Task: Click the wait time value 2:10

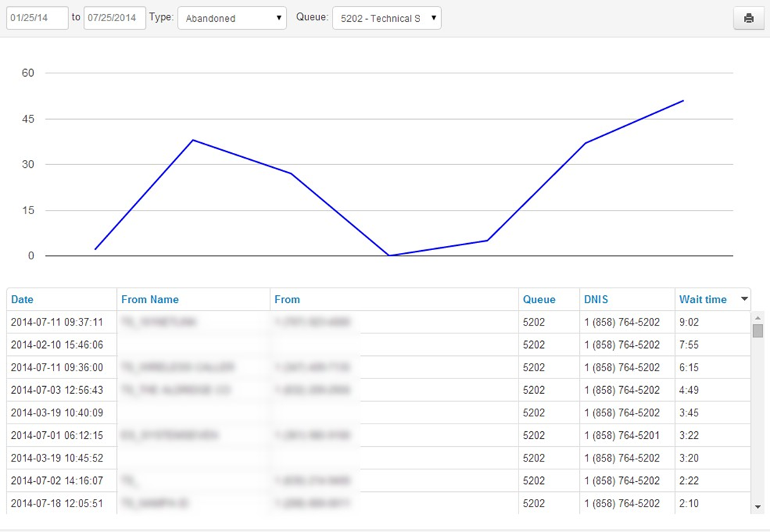Action: [688, 503]
